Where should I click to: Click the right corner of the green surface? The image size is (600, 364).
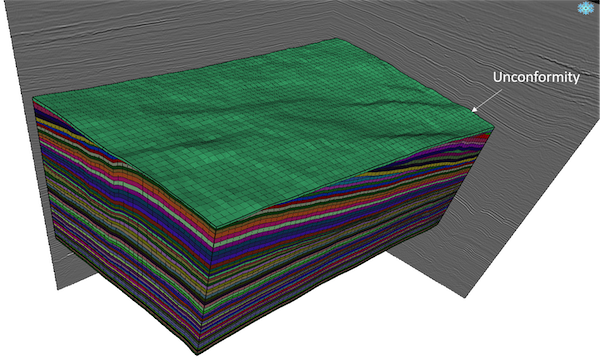(493, 127)
